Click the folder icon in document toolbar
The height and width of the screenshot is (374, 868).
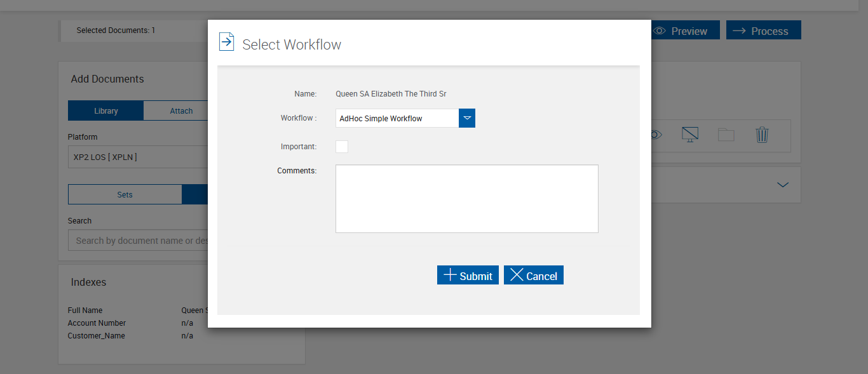[x=726, y=135]
